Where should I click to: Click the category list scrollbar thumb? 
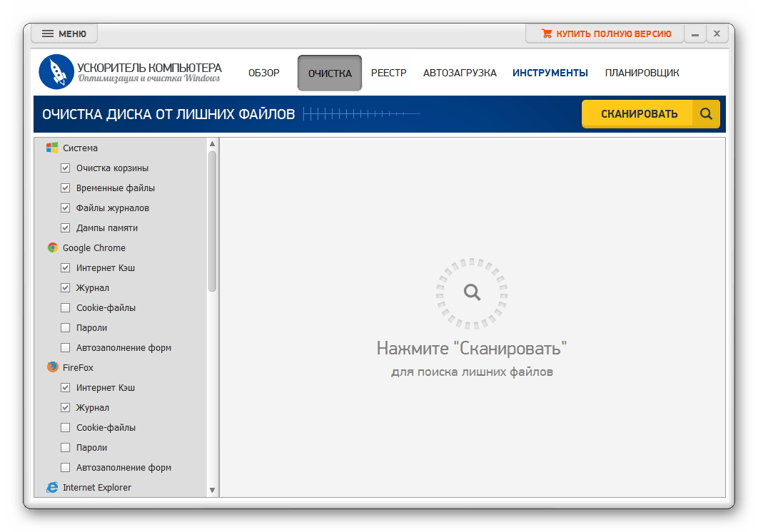pos(212,221)
